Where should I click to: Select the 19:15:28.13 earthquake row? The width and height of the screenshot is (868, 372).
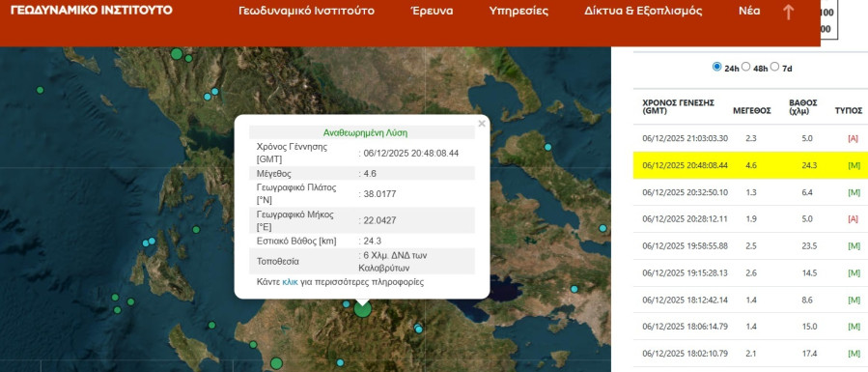click(x=750, y=272)
